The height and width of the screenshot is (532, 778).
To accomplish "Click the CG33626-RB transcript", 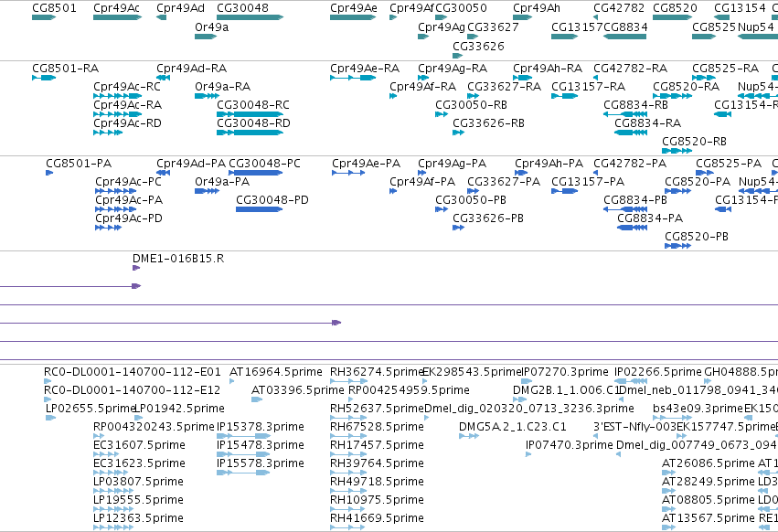I will [x=458, y=133].
